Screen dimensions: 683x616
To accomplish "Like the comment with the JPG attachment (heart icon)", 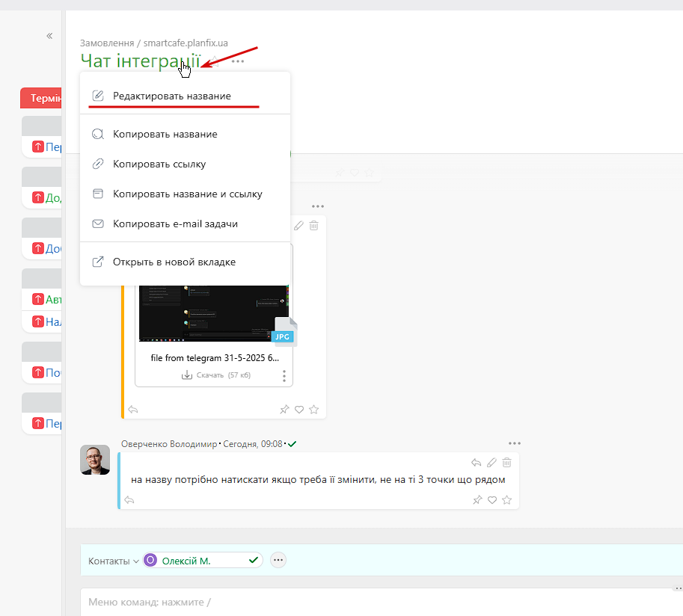I will click(x=299, y=410).
